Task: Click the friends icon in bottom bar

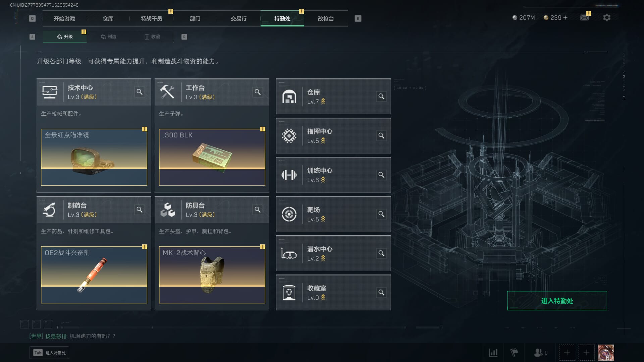Action: [x=538, y=353]
